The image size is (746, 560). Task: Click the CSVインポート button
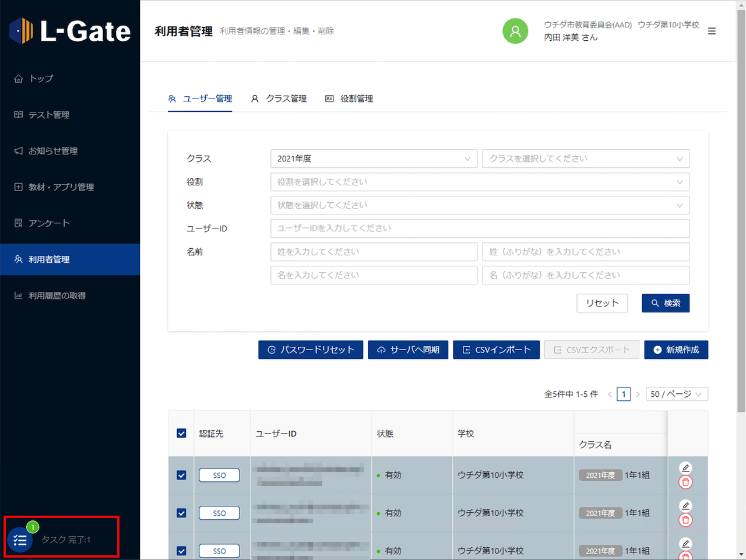click(x=496, y=350)
